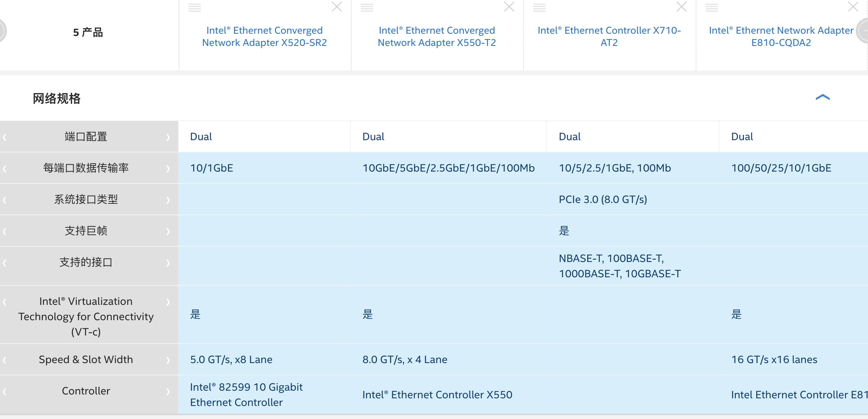The height and width of the screenshot is (419, 868).
Task: Select the 端口配置 row label
Action: click(x=86, y=137)
